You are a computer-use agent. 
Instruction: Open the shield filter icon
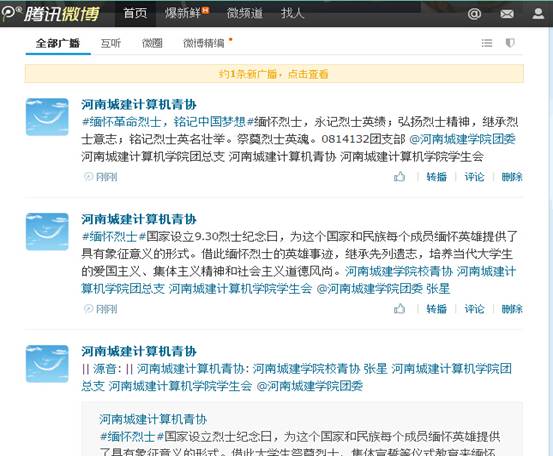pos(510,43)
